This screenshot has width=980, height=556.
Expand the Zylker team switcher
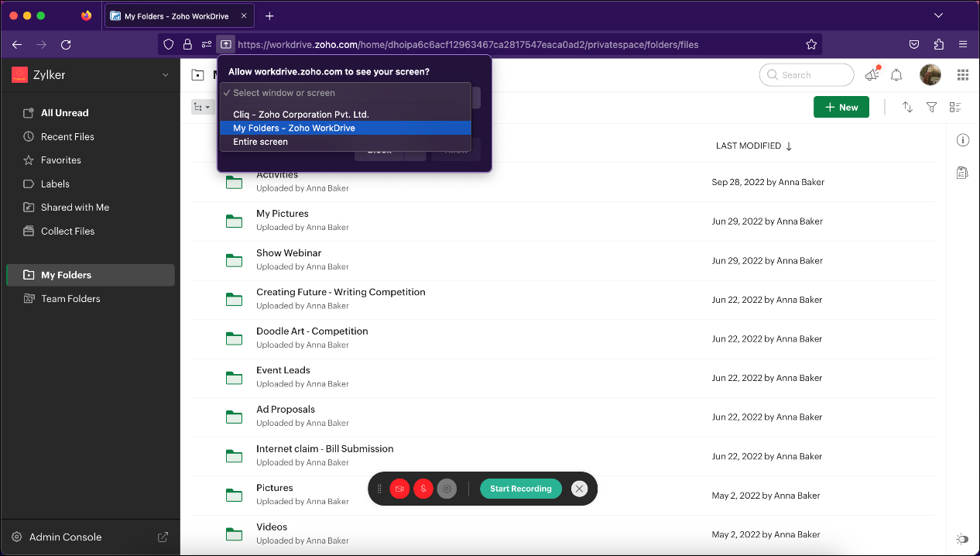(165, 75)
